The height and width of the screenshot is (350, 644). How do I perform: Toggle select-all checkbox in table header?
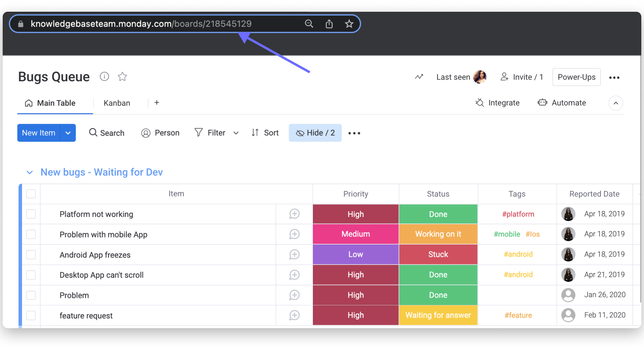point(31,194)
